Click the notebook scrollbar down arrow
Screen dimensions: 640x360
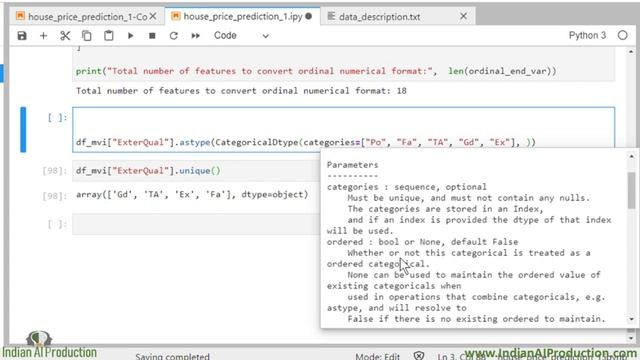pyautogui.click(x=631, y=338)
